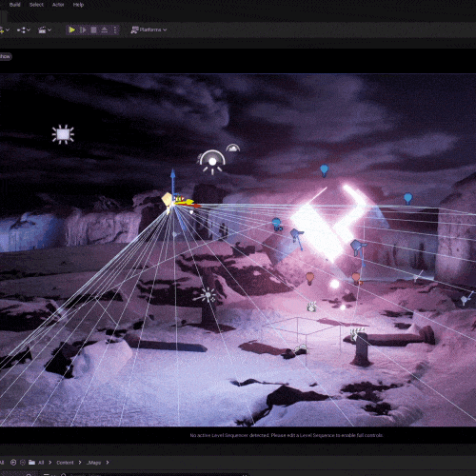The width and height of the screenshot is (476, 476).
Task: Select the directional light sun icon
Action: click(63, 134)
